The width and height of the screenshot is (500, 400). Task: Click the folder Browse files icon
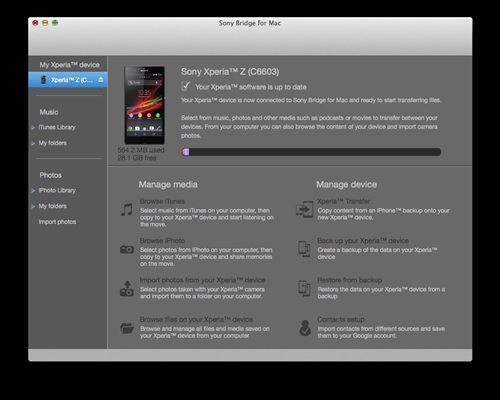tap(127, 328)
